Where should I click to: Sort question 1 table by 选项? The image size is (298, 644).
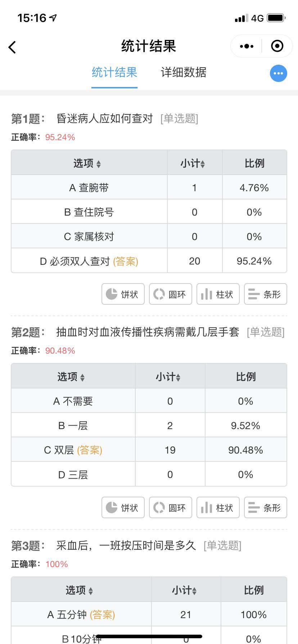coord(87,164)
